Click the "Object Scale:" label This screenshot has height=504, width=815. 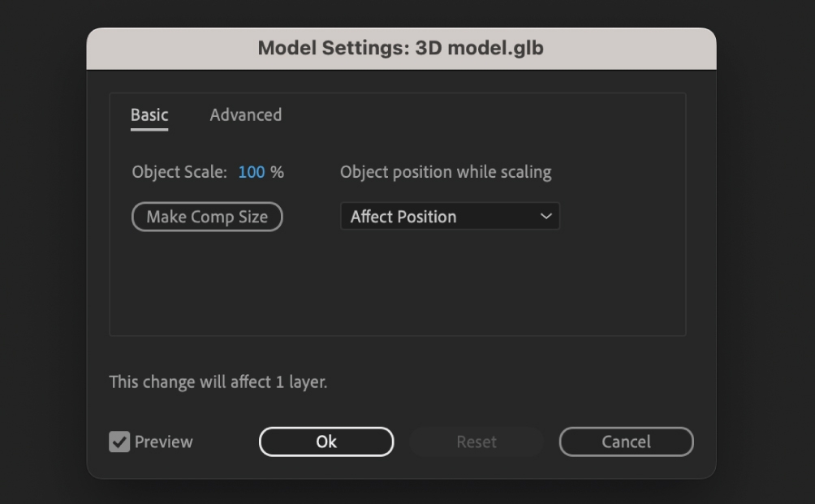(x=179, y=172)
